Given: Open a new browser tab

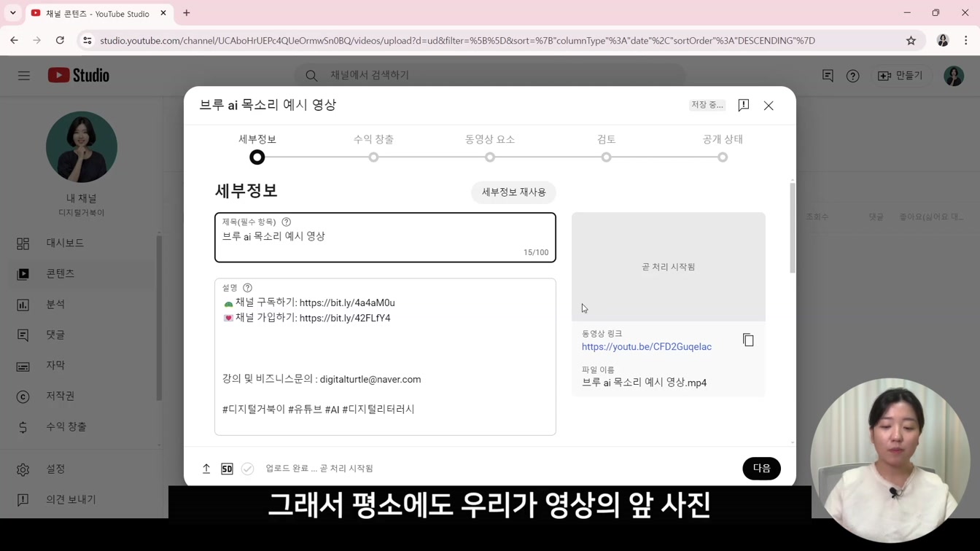Looking at the screenshot, I should pos(187,13).
